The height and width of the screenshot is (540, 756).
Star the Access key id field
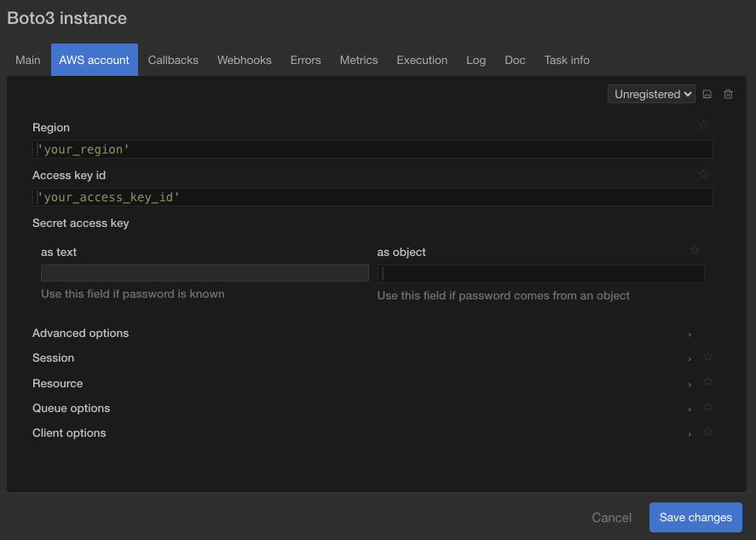[x=703, y=174]
